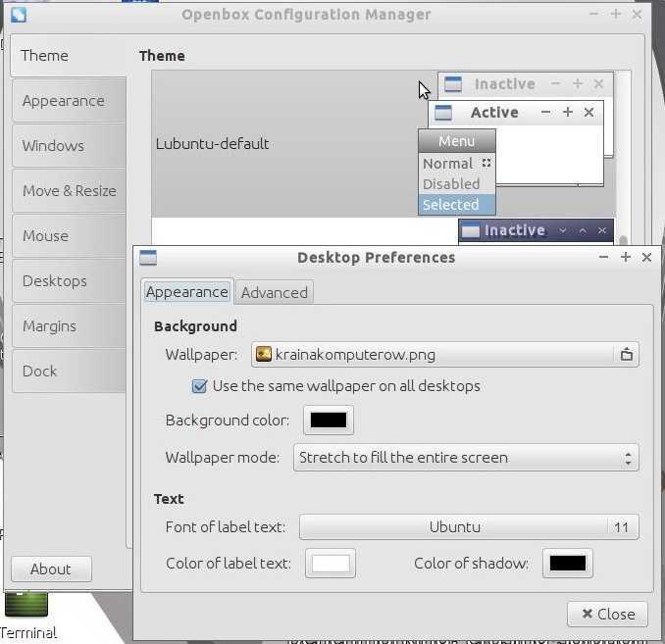The height and width of the screenshot is (644, 665).
Task: Click the Close button in Desktop Preferences
Action: (x=607, y=614)
